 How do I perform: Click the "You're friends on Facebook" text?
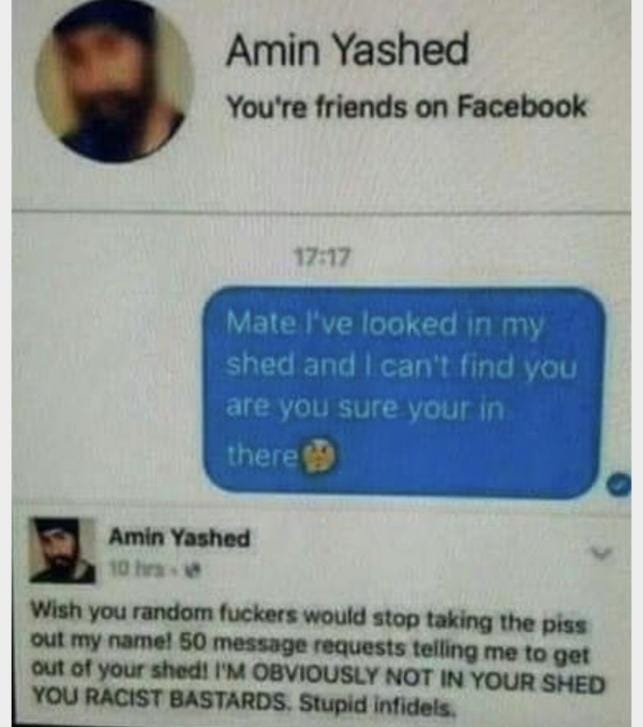point(407,106)
